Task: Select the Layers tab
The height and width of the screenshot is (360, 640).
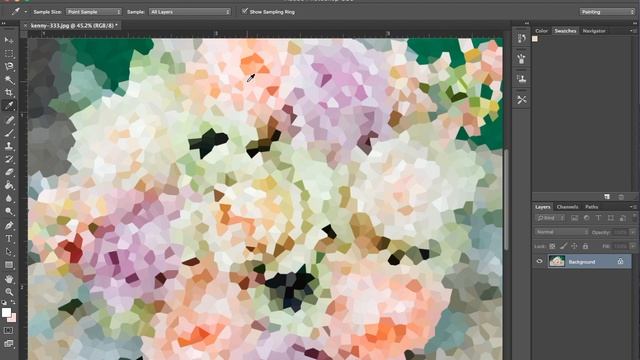Action: click(543, 207)
